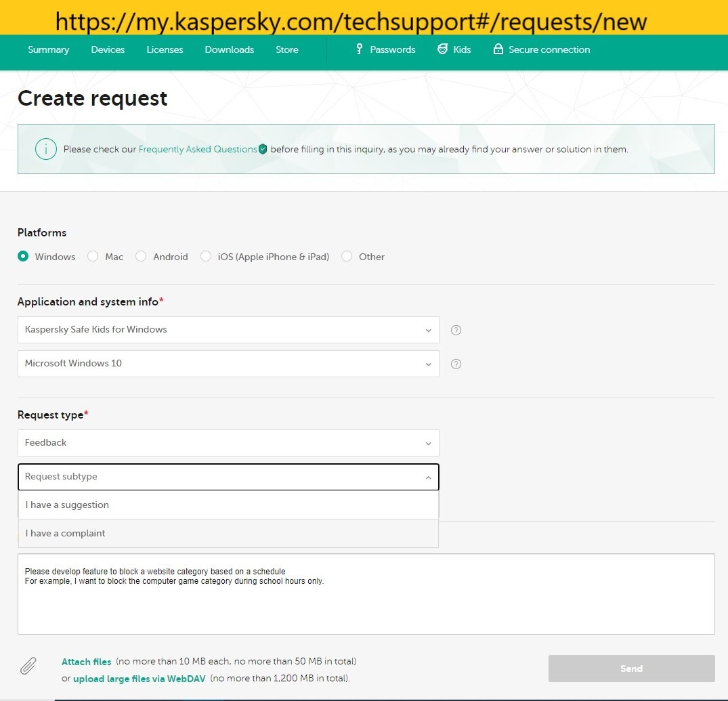Click the Kids face icon

[x=443, y=49]
